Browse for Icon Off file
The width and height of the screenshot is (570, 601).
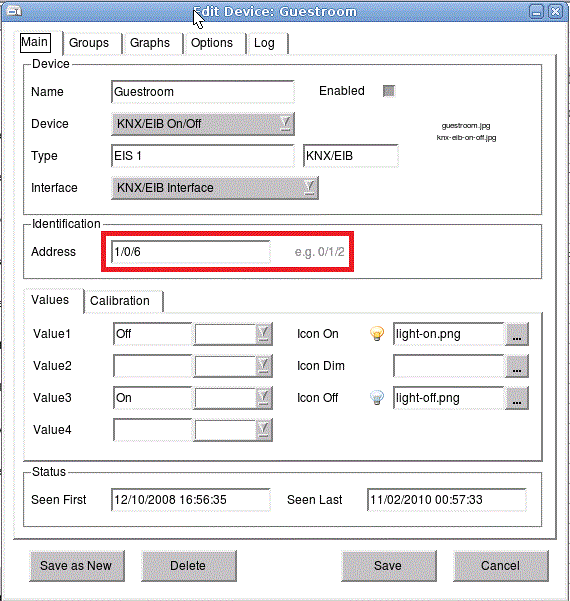pos(517,398)
